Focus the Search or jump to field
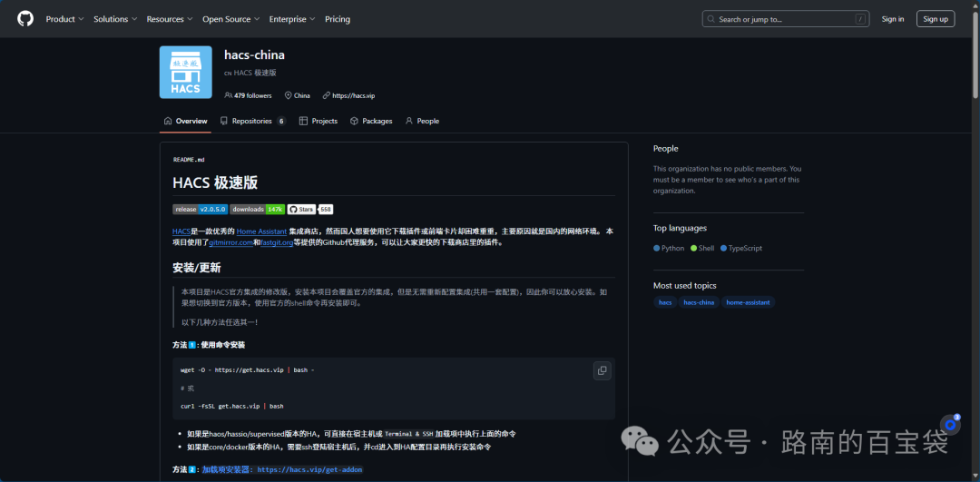The width and height of the screenshot is (980, 482). 786,19
